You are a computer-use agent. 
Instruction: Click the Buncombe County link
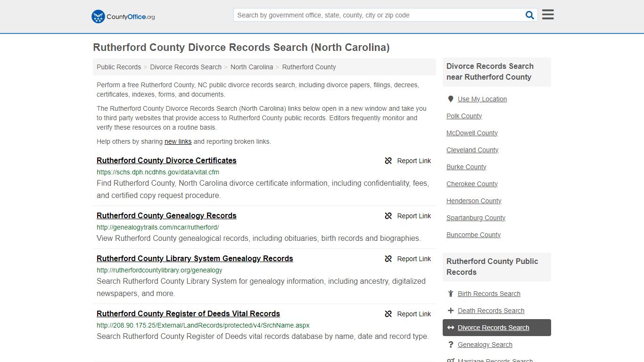[473, 235]
